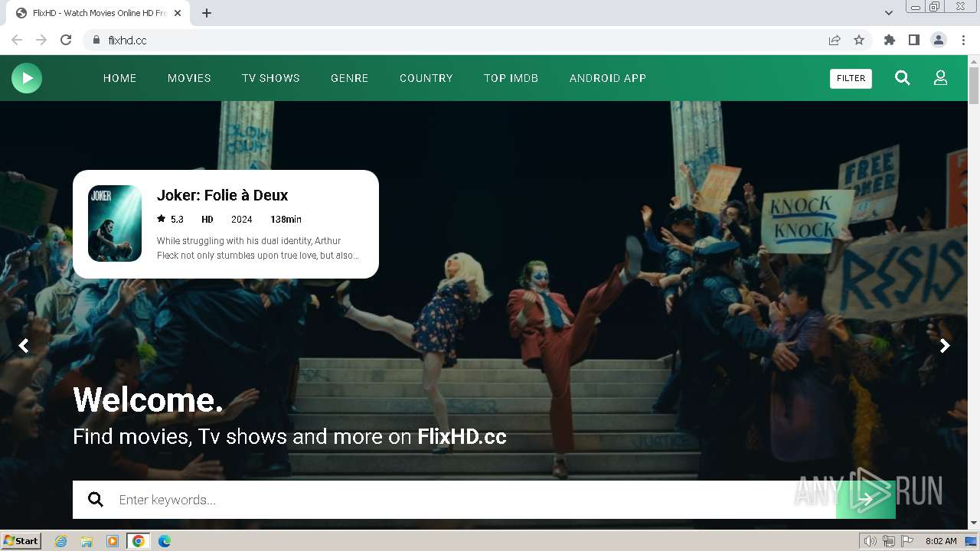Click the magnifier icon in the keyword search box
The height and width of the screenshot is (551, 980).
[x=96, y=500]
